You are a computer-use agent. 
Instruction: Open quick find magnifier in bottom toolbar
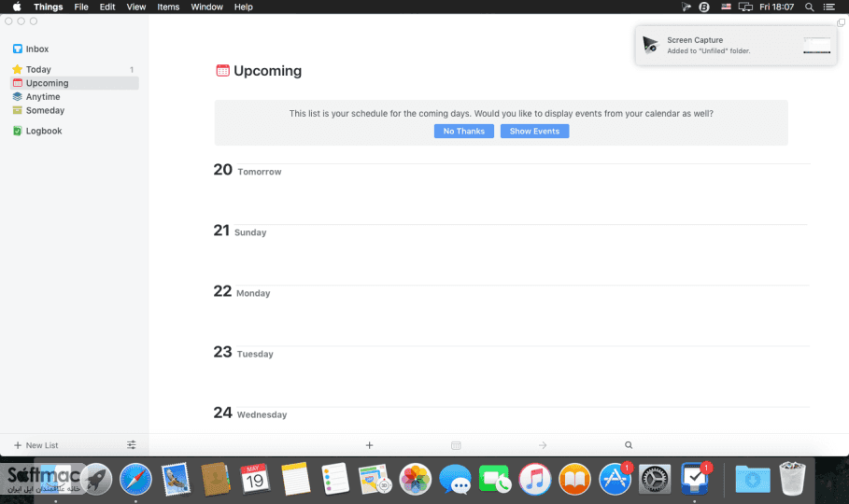pos(629,445)
